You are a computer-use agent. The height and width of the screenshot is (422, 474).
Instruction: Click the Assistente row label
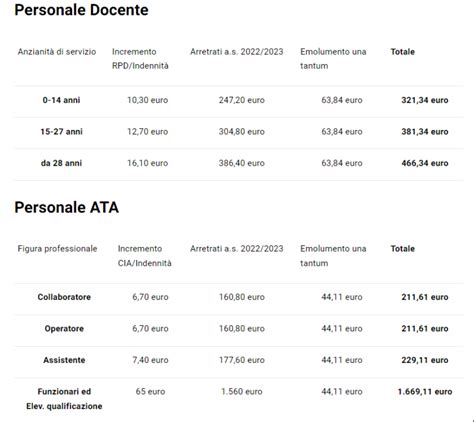pos(64,360)
